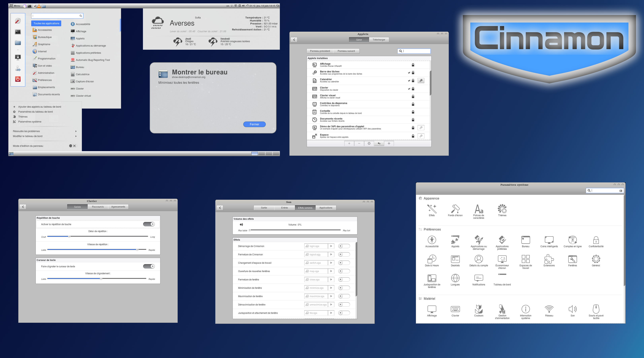Toggle Activer la répétition de touche
644x358 pixels.
click(149, 224)
